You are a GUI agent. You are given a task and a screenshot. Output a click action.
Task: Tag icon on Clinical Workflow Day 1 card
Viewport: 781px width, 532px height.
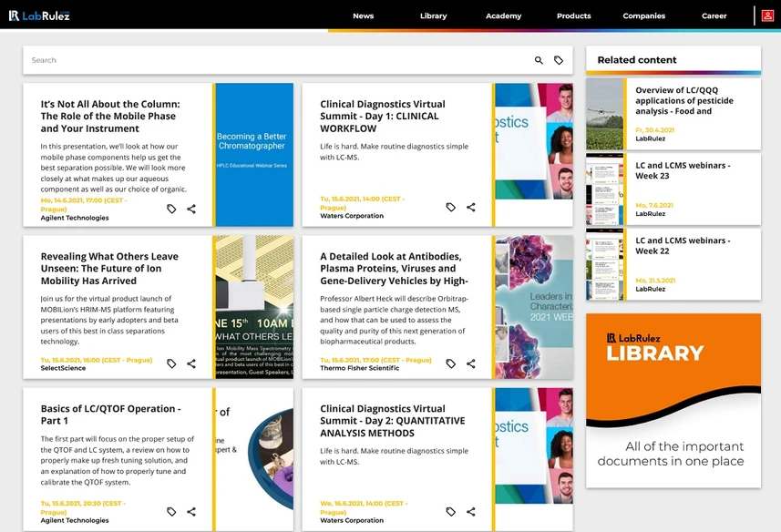click(x=451, y=207)
